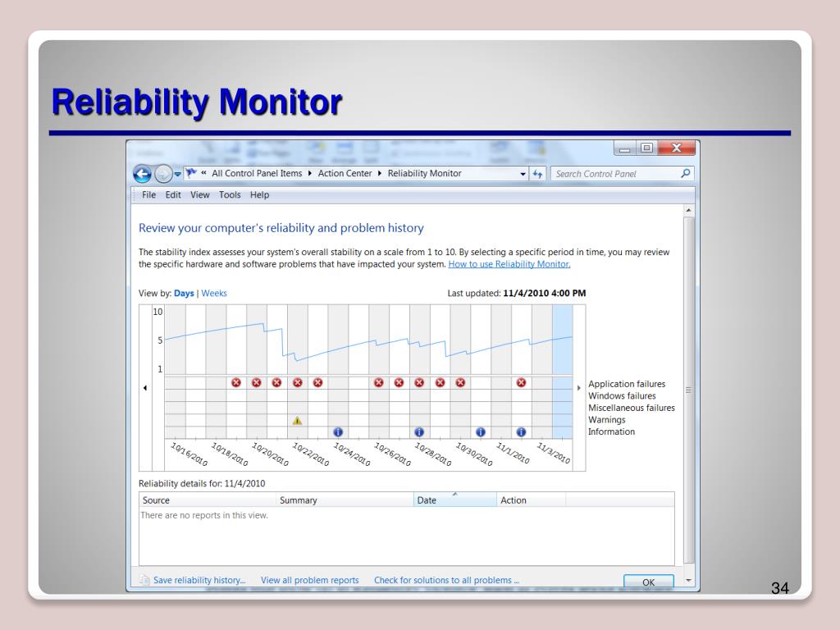
Task: Select the highlighted 11/4/2010 chart column
Action: (x=563, y=372)
